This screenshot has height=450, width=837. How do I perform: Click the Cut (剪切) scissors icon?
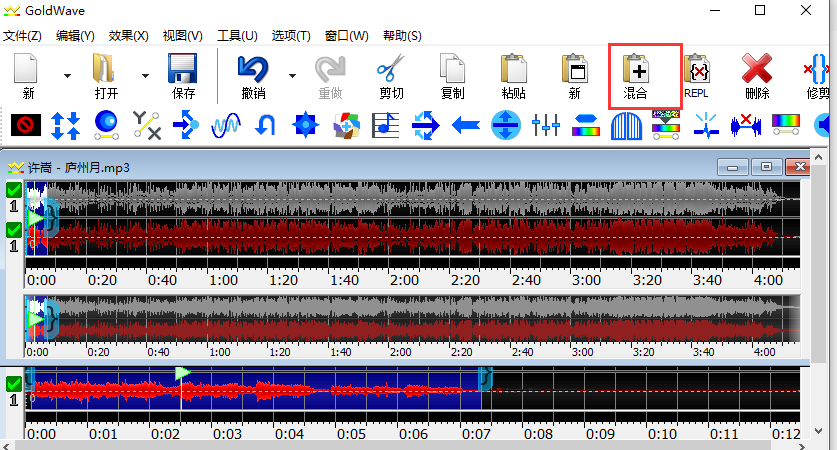391,75
